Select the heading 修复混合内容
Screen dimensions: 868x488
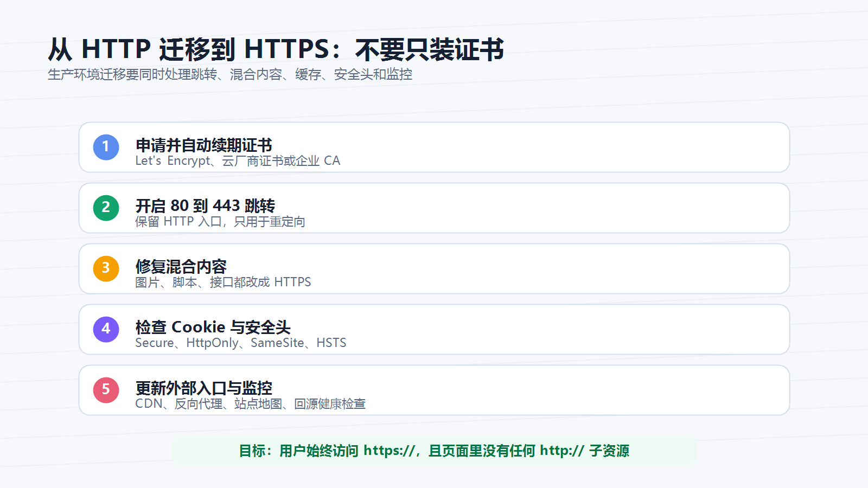click(181, 266)
